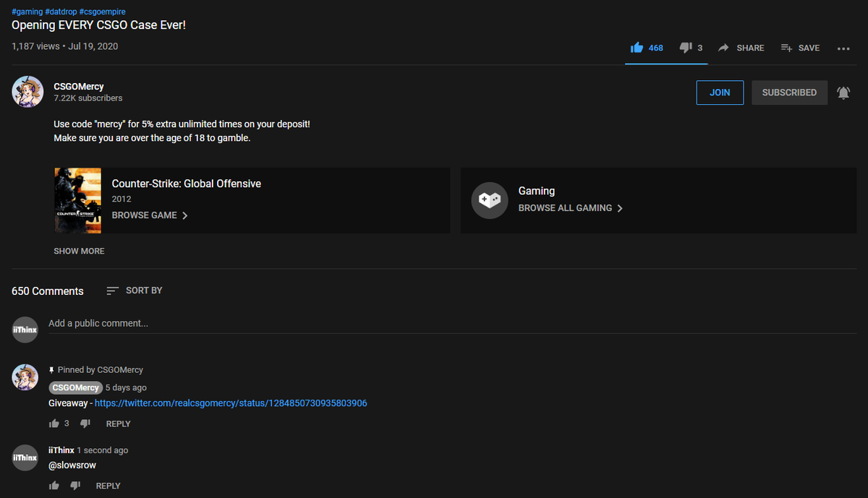The width and height of the screenshot is (868, 498).
Task: Like the video with the thumbs up icon
Action: (637, 48)
